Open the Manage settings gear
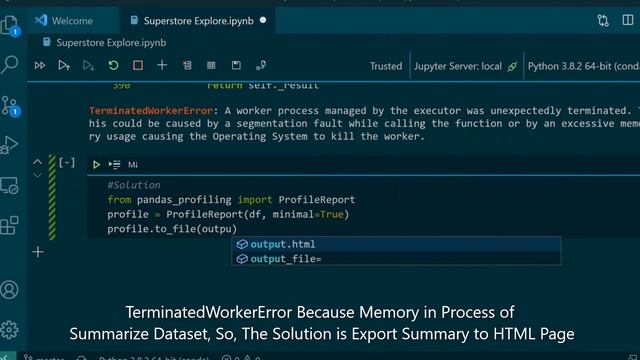The height and width of the screenshot is (360, 640). (x=10, y=329)
